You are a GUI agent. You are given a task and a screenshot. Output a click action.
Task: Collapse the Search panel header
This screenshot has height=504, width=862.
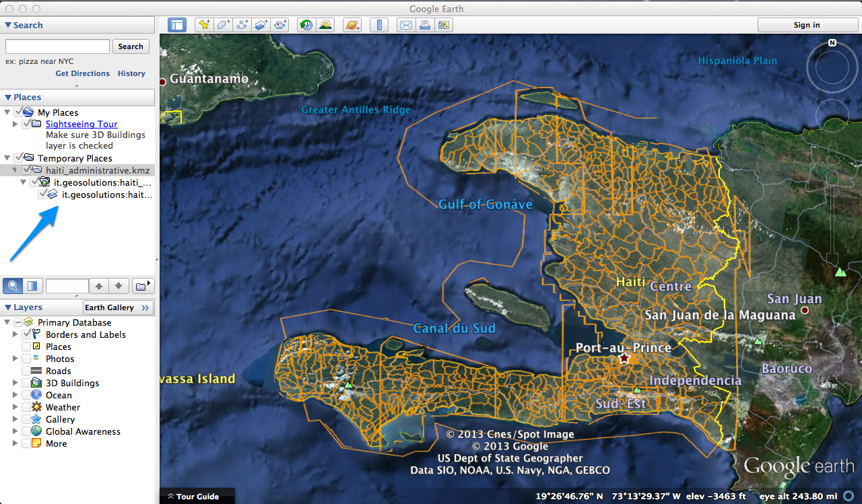(79, 25)
